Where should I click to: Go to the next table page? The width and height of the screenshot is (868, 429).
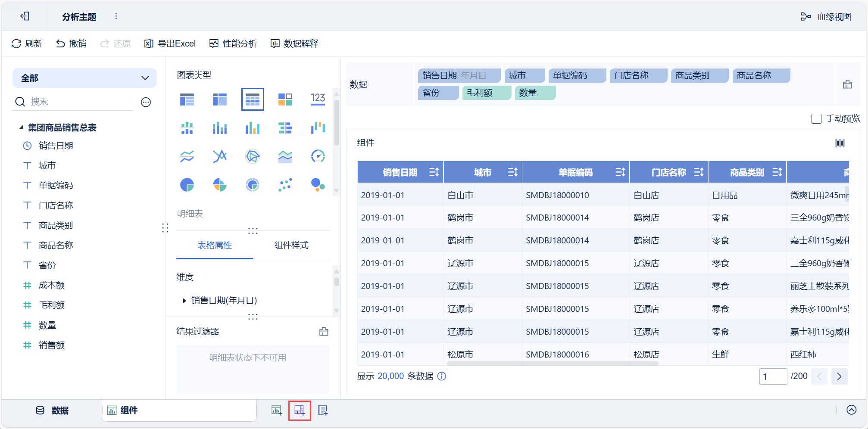pos(839,376)
